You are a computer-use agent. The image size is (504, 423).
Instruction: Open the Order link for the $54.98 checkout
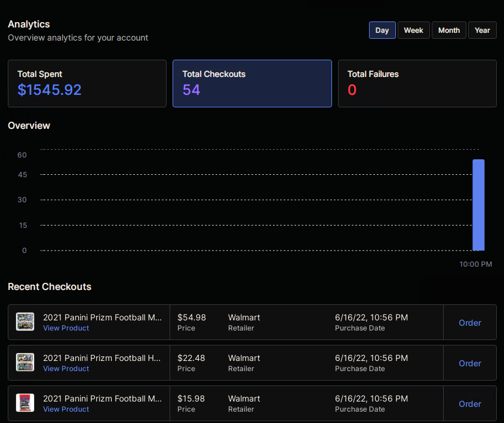(469, 322)
